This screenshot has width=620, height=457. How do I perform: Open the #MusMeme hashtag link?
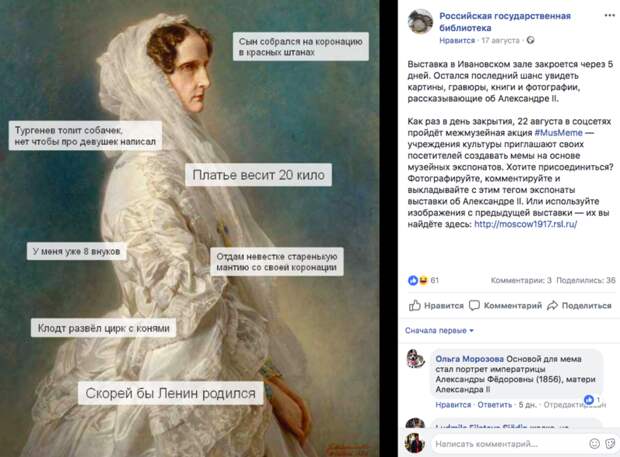pyautogui.click(x=559, y=133)
